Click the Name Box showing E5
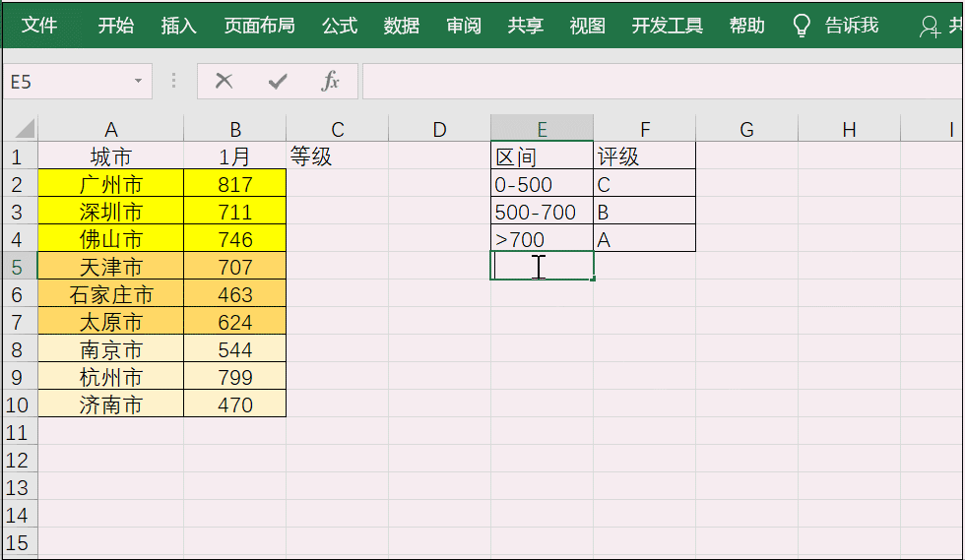This screenshot has height=560, width=965. point(78,82)
